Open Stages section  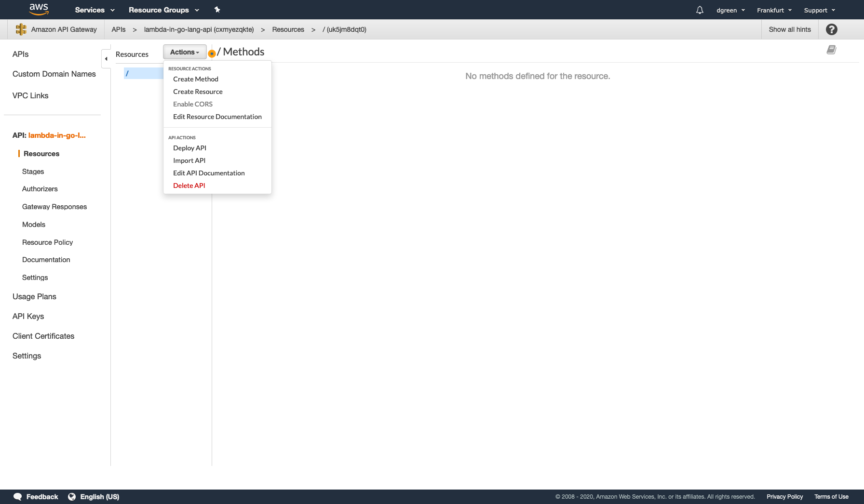(x=33, y=172)
